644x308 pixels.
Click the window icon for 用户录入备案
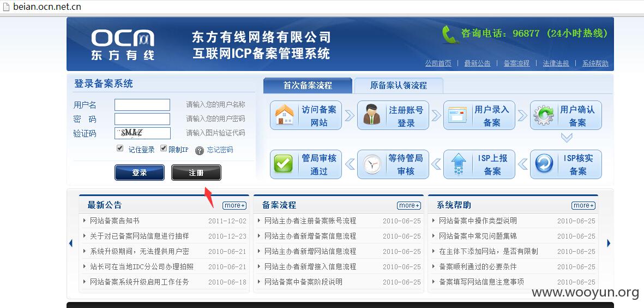pyautogui.click(x=458, y=115)
